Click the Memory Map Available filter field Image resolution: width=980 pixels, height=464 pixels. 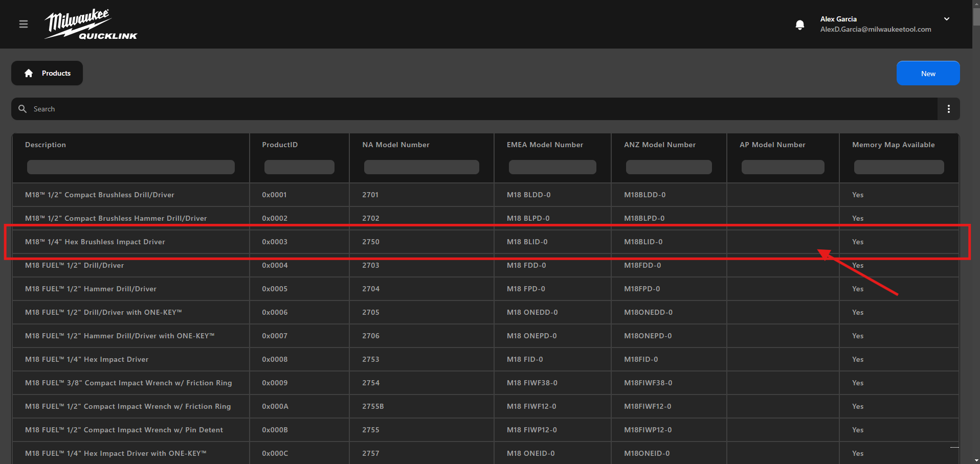tap(899, 167)
